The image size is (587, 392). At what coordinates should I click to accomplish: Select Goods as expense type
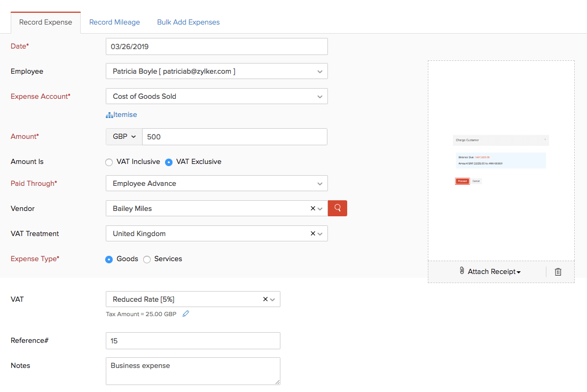109,259
